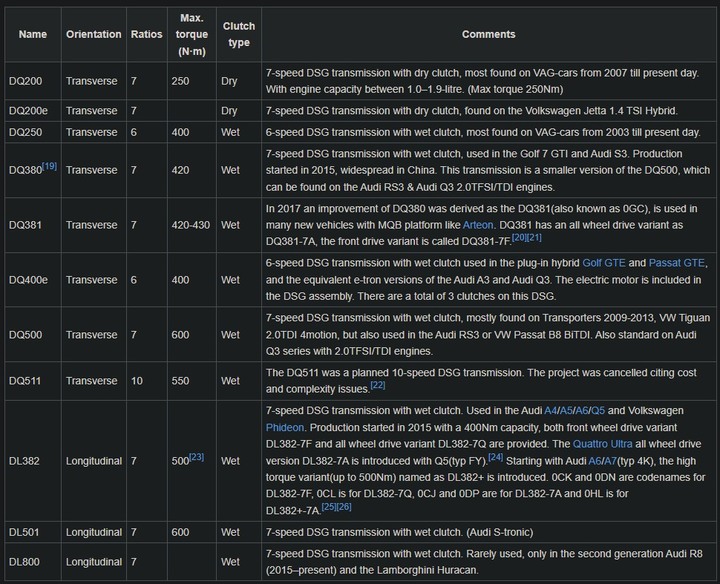
Task: Open the Golf GTE link
Action: 604,263
